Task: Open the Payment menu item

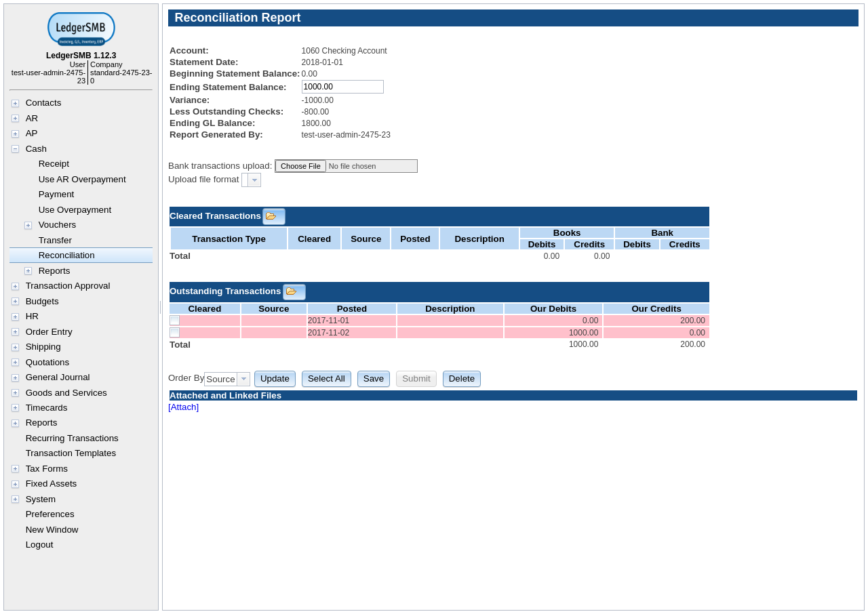Action: 56,195
